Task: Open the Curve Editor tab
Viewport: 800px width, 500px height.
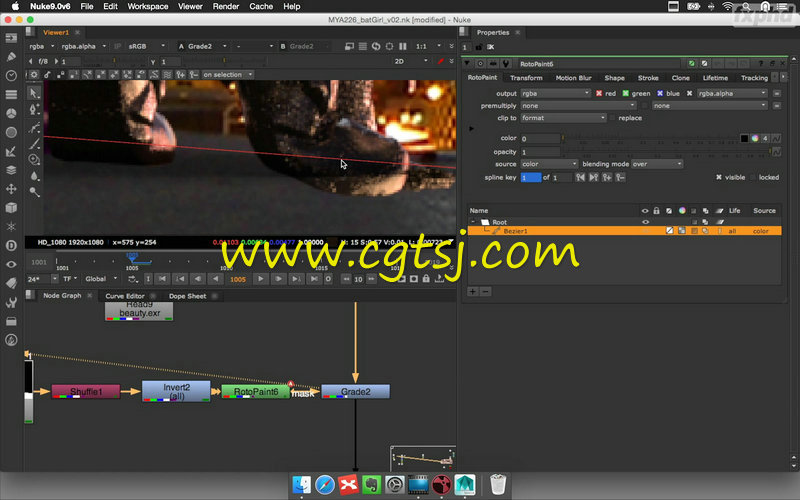Action: tap(124, 296)
